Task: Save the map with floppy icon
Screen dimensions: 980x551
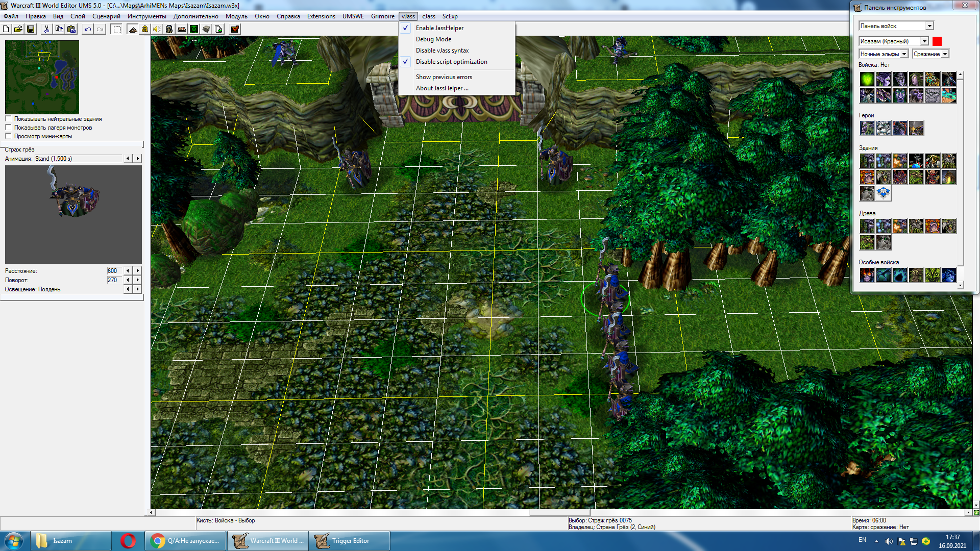Action: (x=31, y=29)
